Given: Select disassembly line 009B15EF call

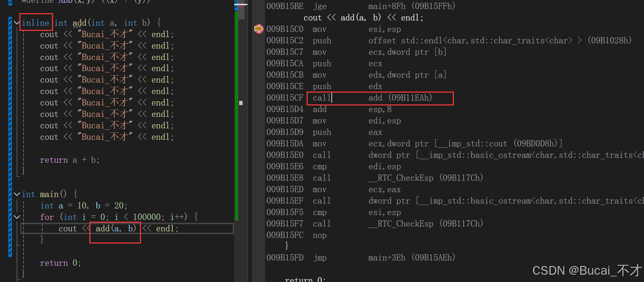Looking at the screenshot, I should (x=455, y=201).
